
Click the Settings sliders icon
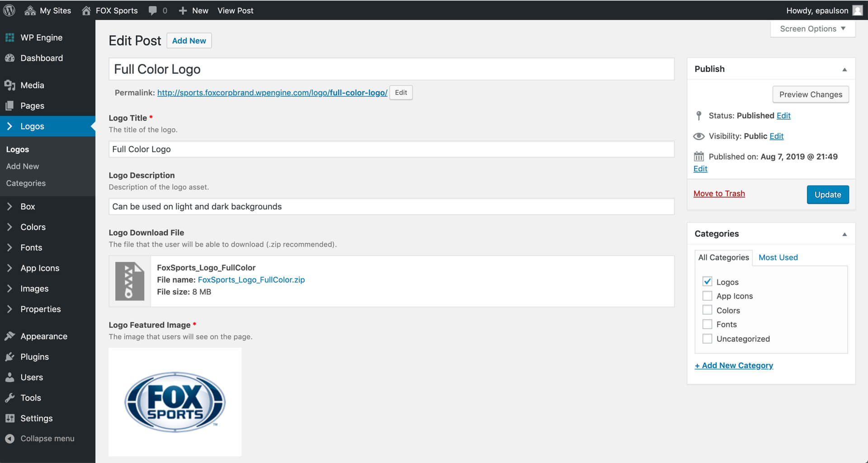tap(9, 418)
